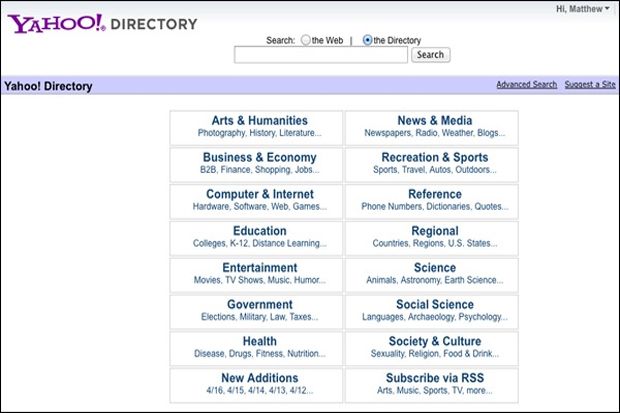
Task: View the Social Science category
Action: pyautogui.click(x=435, y=304)
